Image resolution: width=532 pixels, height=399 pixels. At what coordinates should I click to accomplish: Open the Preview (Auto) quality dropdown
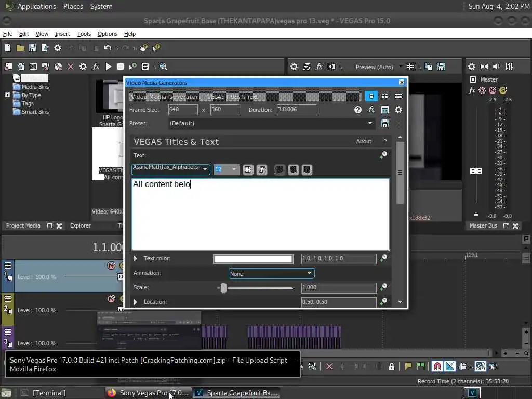[378, 67]
